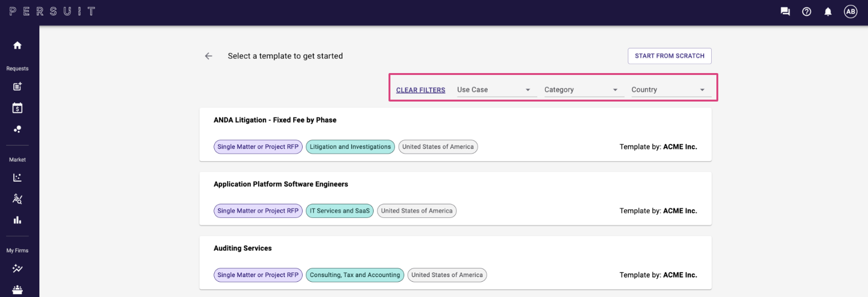
Task: Open the notifications bell
Action: pyautogui.click(x=828, y=12)
